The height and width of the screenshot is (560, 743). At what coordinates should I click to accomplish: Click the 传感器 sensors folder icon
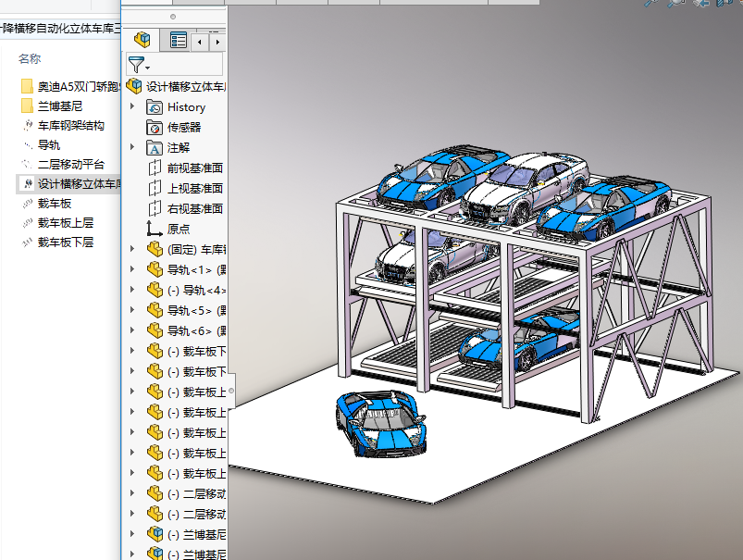(155, 127)
